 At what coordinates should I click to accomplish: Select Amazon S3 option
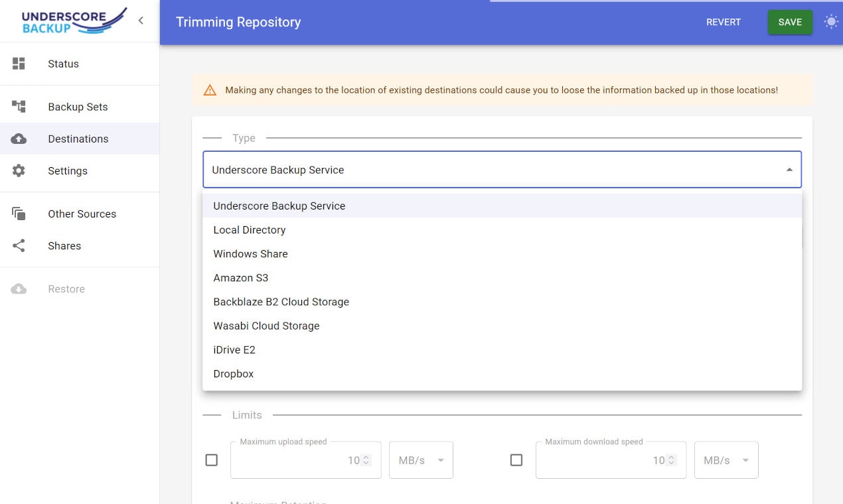pos(502,278)
